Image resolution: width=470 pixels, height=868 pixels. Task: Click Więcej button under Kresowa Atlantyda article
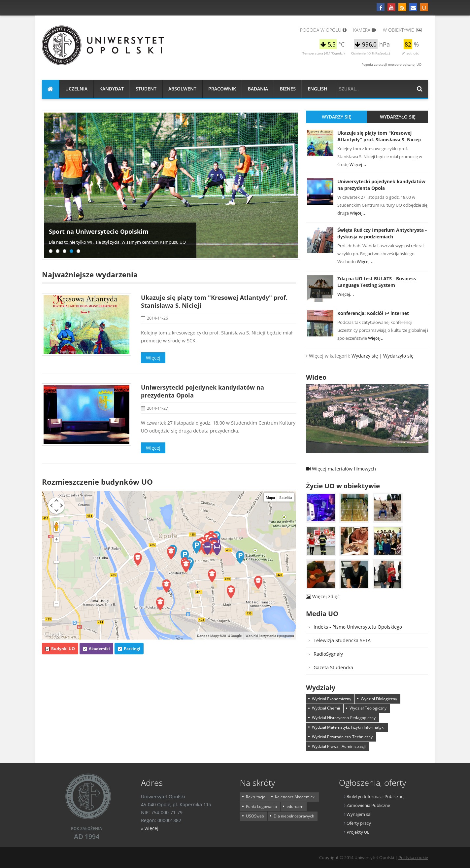pyautogui.click(x=153, y=358)
